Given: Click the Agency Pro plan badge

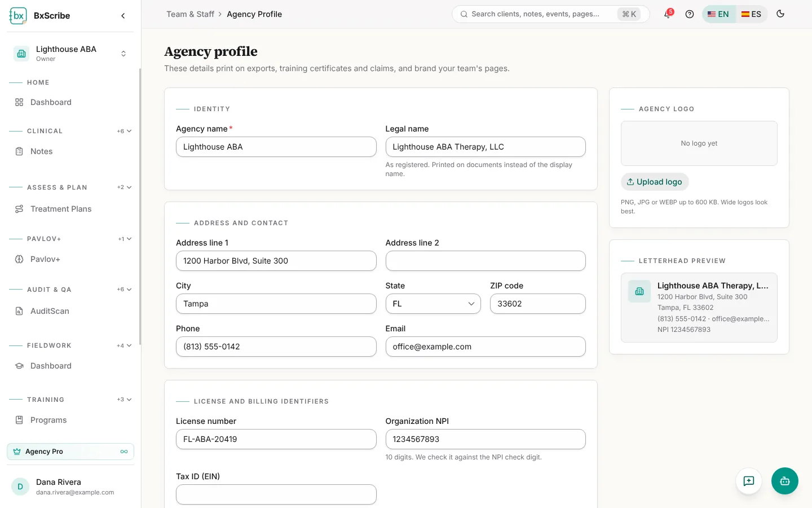Looking at the screenshot, I should (70, 452).
